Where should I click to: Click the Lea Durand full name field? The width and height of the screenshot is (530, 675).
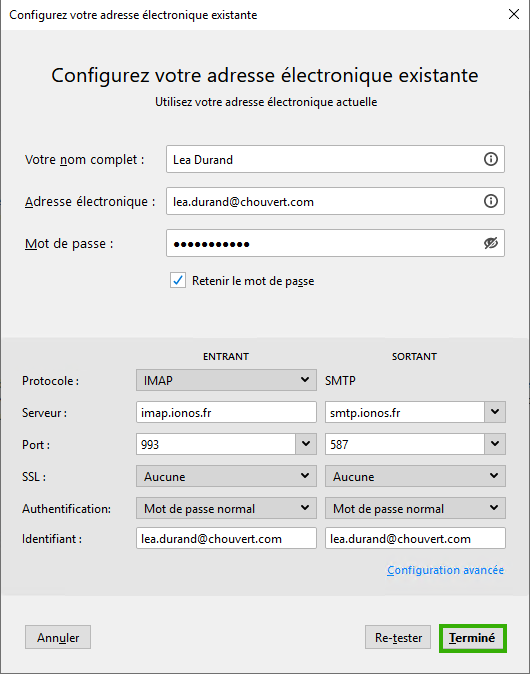pos(335,159)
